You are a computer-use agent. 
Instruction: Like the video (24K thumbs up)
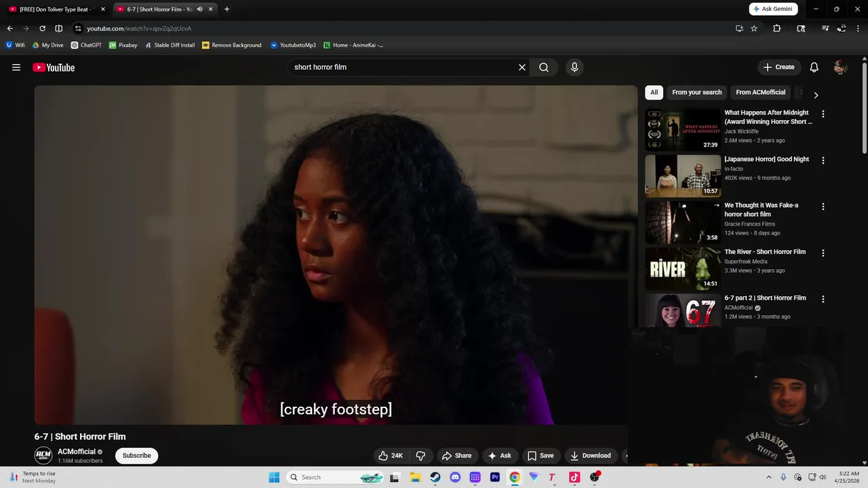[x=391, y=455]
